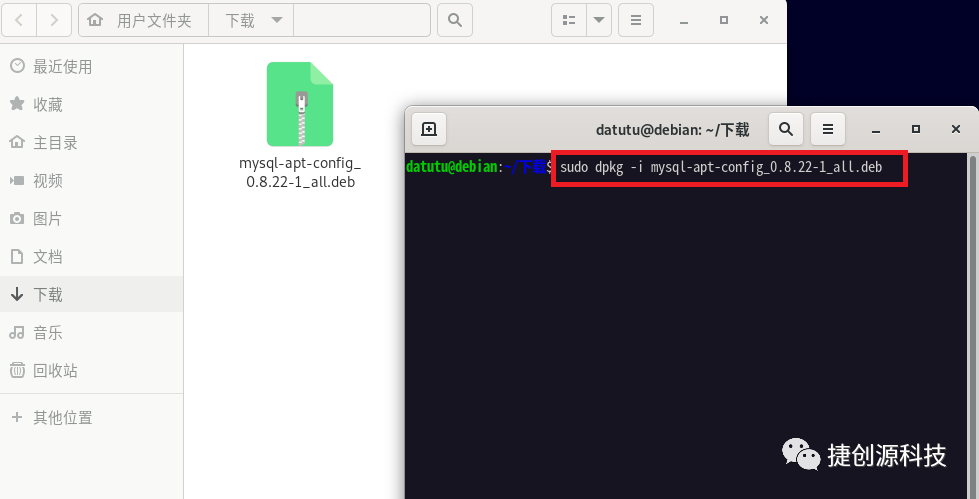Open 最近使用 in the sidebar
Screen dimensions: 979x499
pyautogui.click(x=92, y=66)
